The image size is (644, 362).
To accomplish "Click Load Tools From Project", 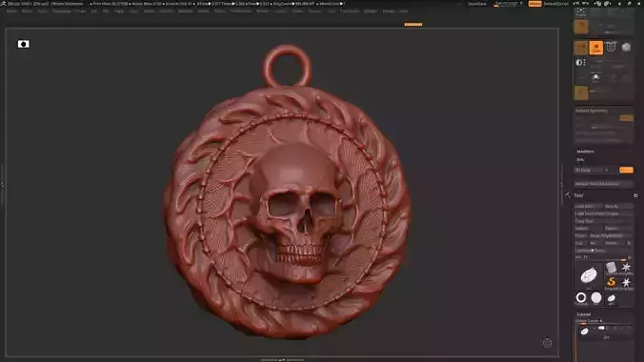I will [603, 213].
